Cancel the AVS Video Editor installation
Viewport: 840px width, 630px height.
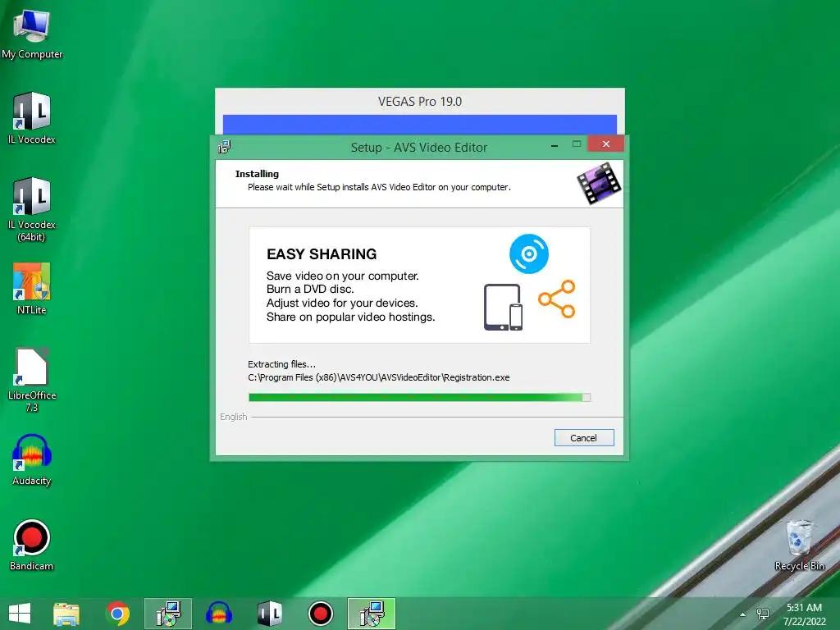[x=584, y=438]
